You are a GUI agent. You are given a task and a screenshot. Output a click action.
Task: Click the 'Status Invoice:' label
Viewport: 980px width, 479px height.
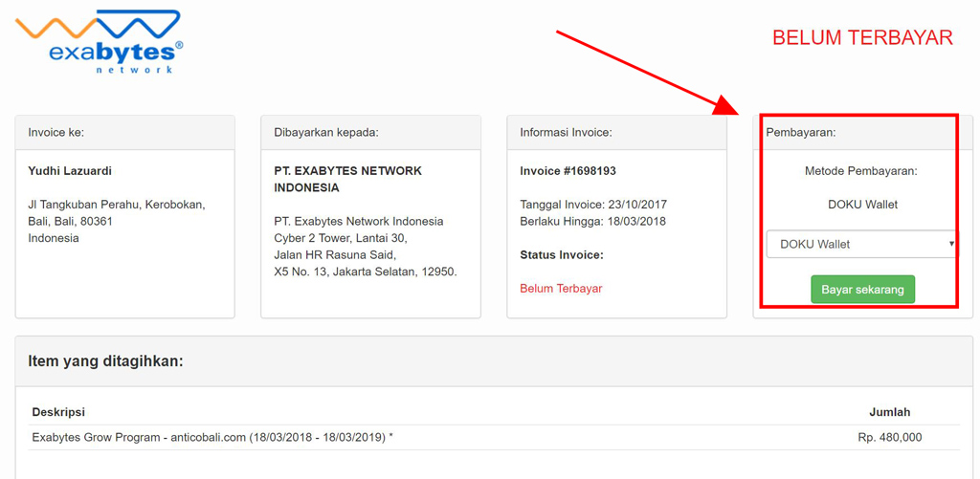[562, 255]
